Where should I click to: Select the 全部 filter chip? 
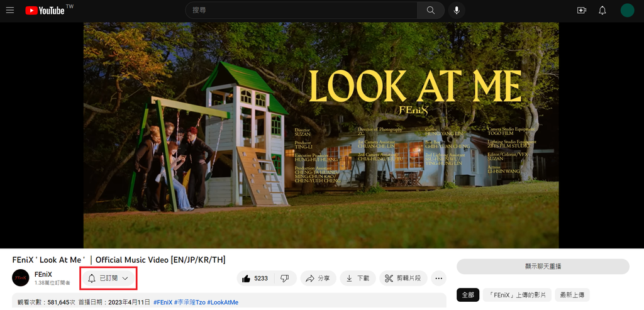point(468,295)
